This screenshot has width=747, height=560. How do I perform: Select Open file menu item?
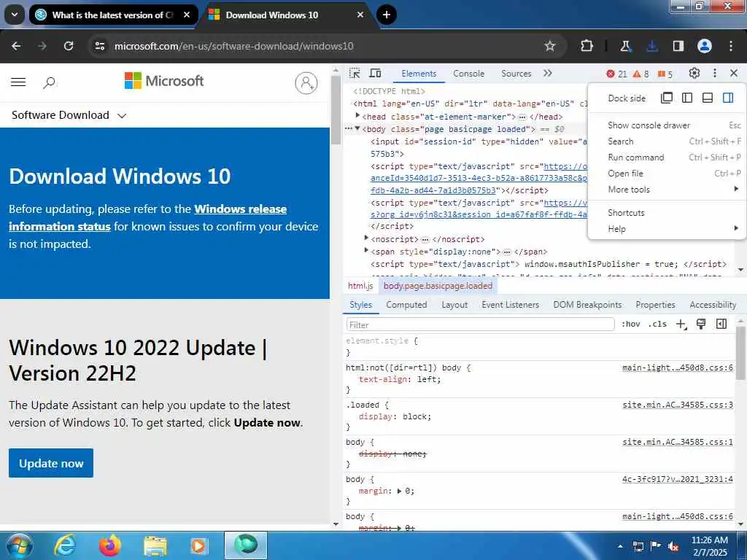667,174
